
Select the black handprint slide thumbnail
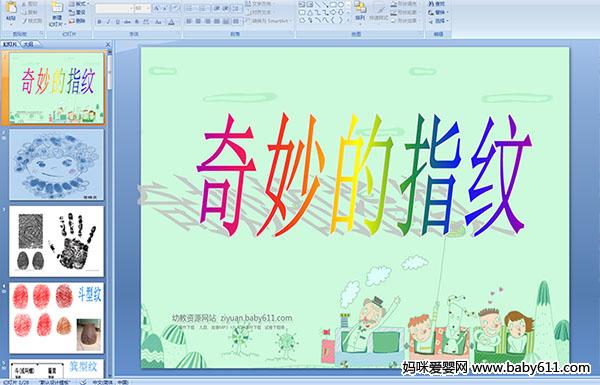pyautogui.click(x=57, y=241)
